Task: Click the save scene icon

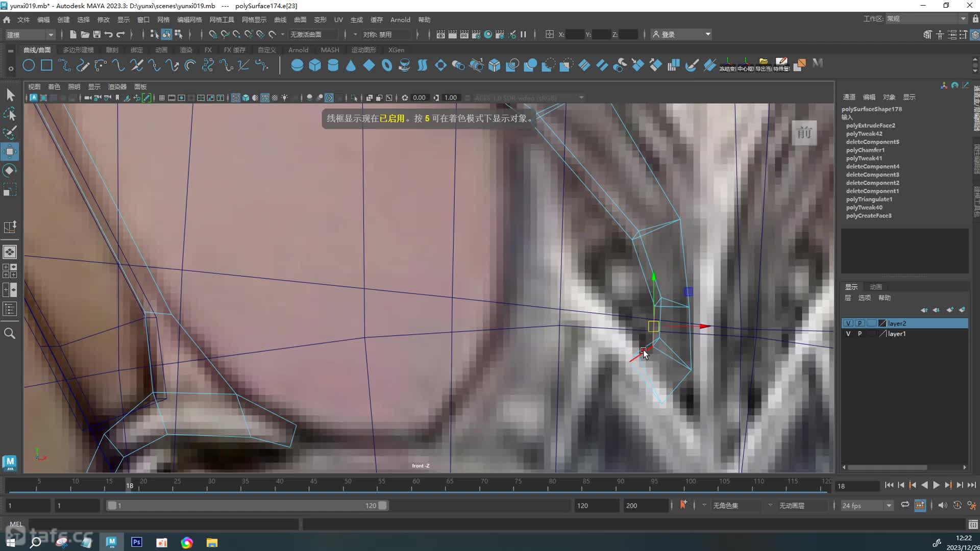Action: [96, 34]
